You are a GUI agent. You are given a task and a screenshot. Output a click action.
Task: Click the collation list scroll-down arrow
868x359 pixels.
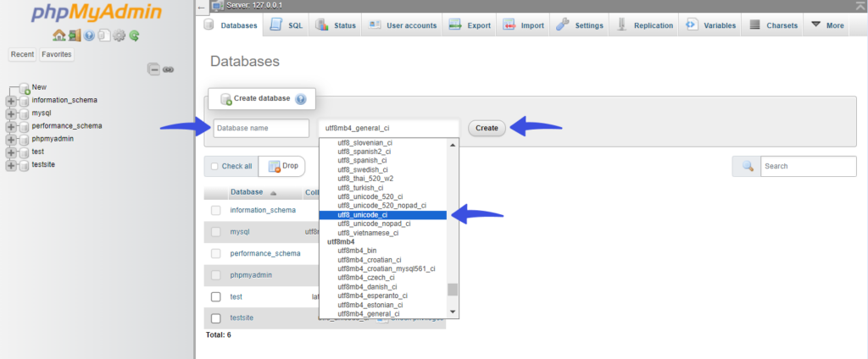(453, 312)
